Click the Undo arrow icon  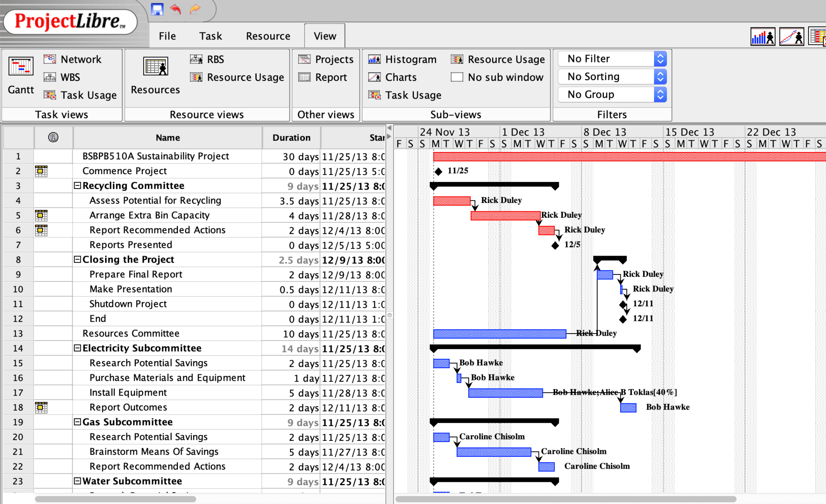click(x=176, y=9)
